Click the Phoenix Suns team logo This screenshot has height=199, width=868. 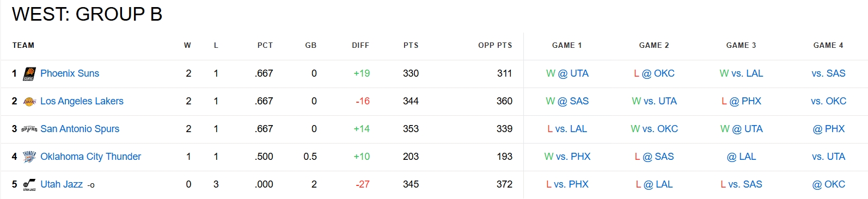coord(29,74)
